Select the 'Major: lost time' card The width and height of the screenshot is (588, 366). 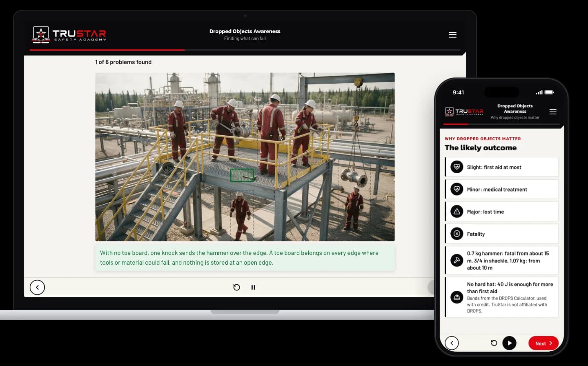[502, 212]
